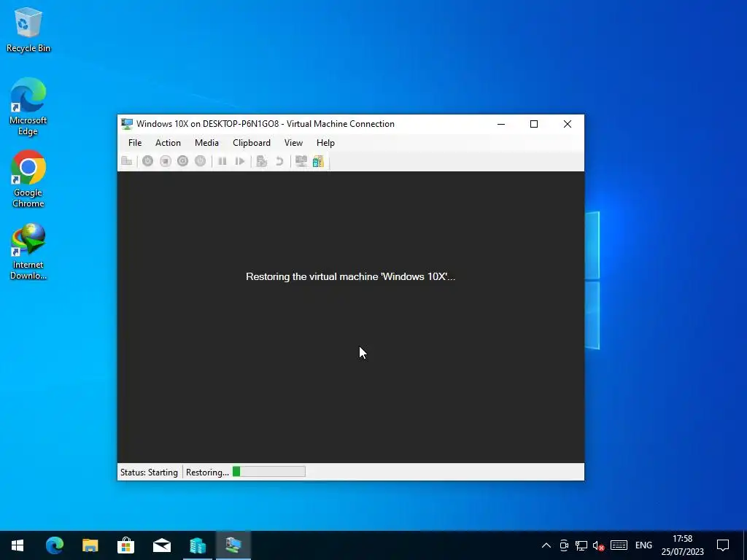Image resolution: width=747 pixels, height=560 pixels.
Task: Open the Windows Start menu
Action: [18, 545]
